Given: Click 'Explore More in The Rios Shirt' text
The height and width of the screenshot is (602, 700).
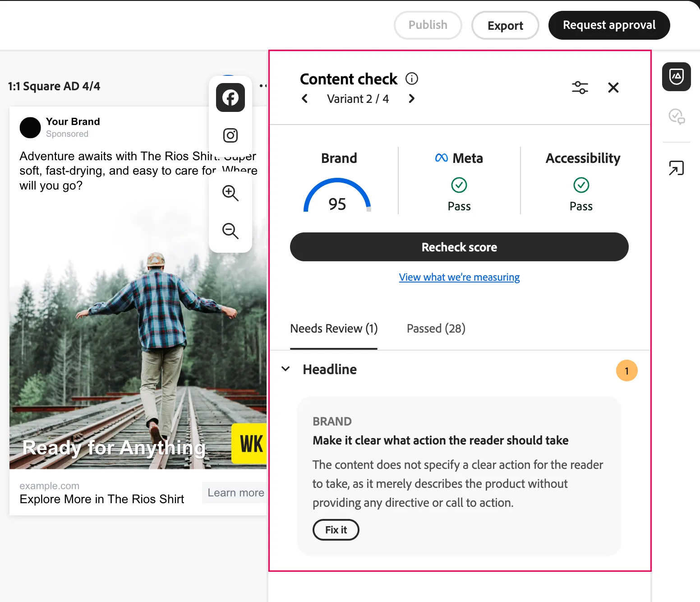Looking at the screenshot, I should pyautogui.click(x=102, y=499).
